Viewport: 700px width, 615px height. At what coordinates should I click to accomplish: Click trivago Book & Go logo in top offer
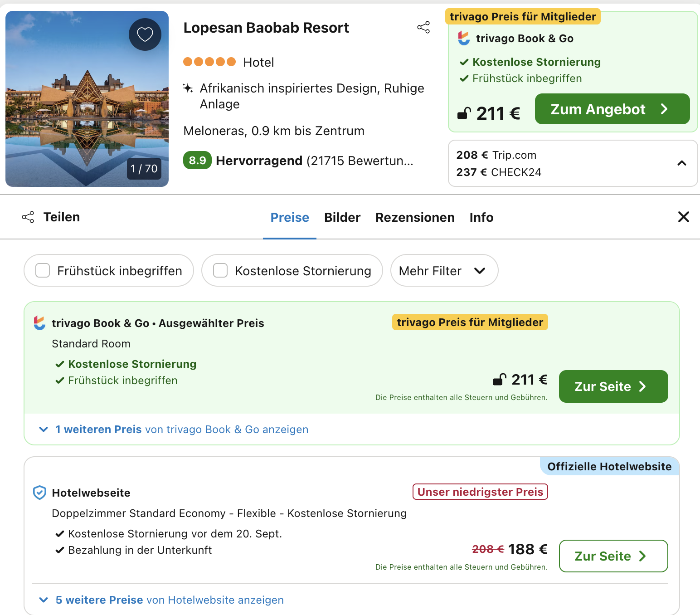click(464, 39)
